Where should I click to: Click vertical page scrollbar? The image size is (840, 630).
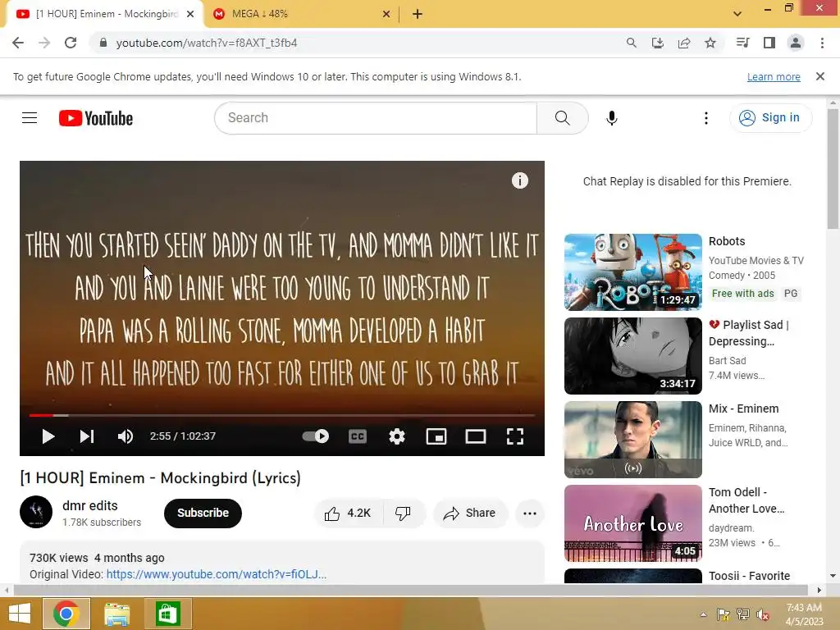click(x=833, y=169)
